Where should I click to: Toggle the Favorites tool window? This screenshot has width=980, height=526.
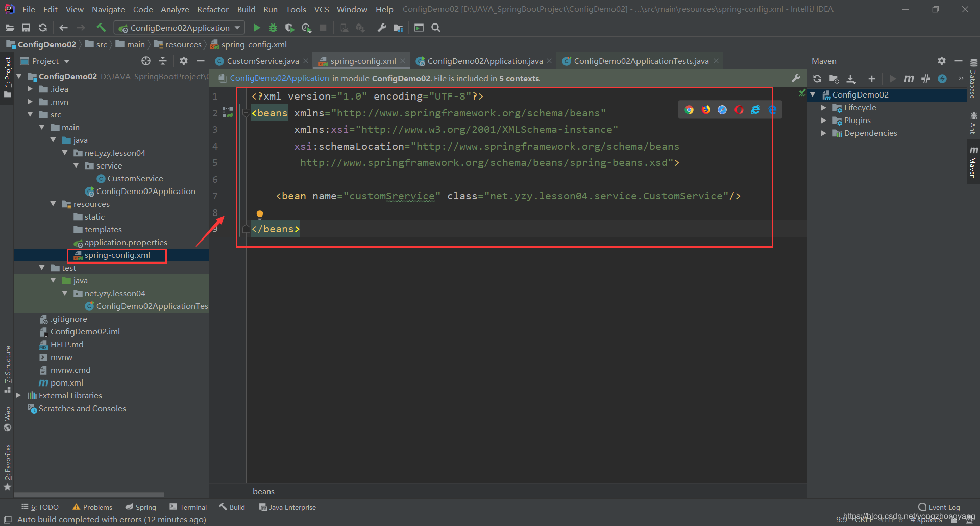(x=8, y=467)
